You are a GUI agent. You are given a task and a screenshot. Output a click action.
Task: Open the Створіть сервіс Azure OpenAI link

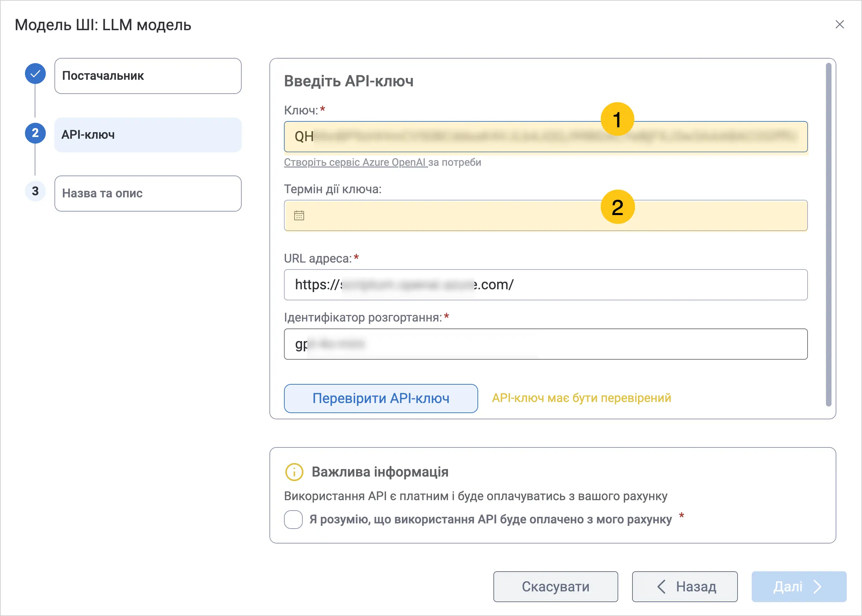[356, 162]
